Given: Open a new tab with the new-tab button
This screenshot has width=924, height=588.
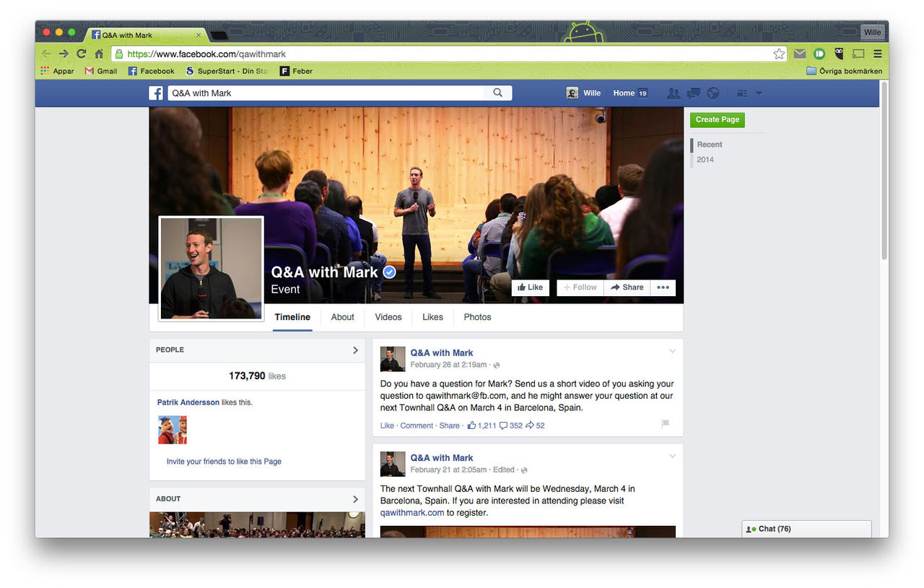Looking at the screenshot, I should [x=219, y=35].
